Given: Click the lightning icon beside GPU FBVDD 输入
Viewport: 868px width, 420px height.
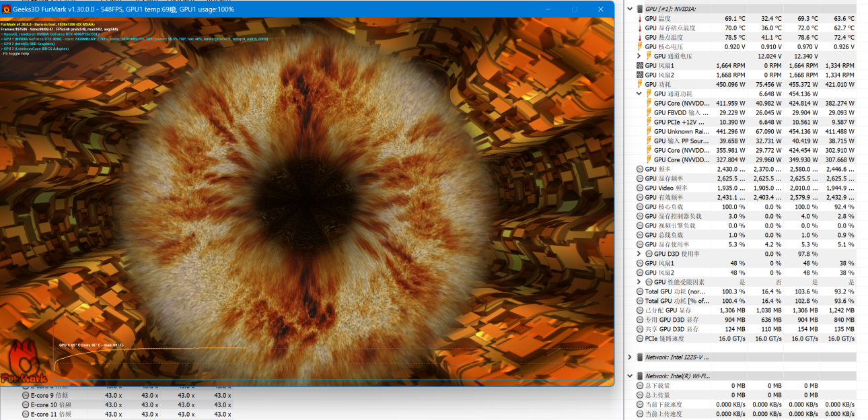Looking at the screenshot, I should [649, 113].
